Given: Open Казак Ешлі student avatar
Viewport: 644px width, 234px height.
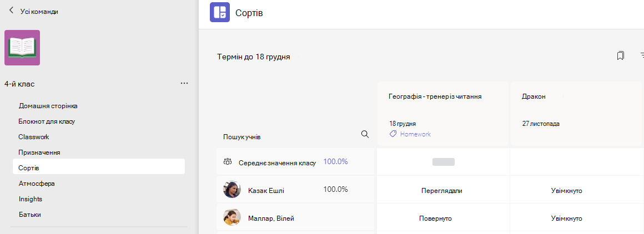Looking at the screenshot, I should tap(232, 190).
